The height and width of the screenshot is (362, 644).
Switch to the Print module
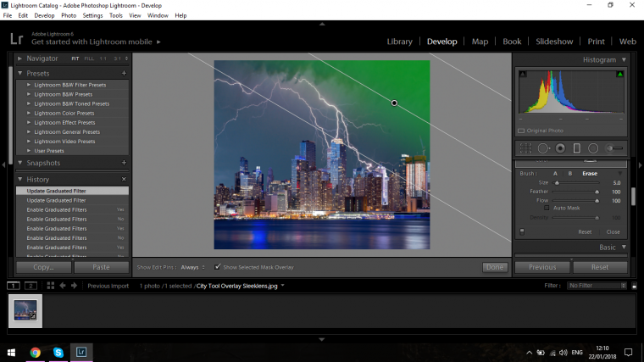[x=596, y=42]
